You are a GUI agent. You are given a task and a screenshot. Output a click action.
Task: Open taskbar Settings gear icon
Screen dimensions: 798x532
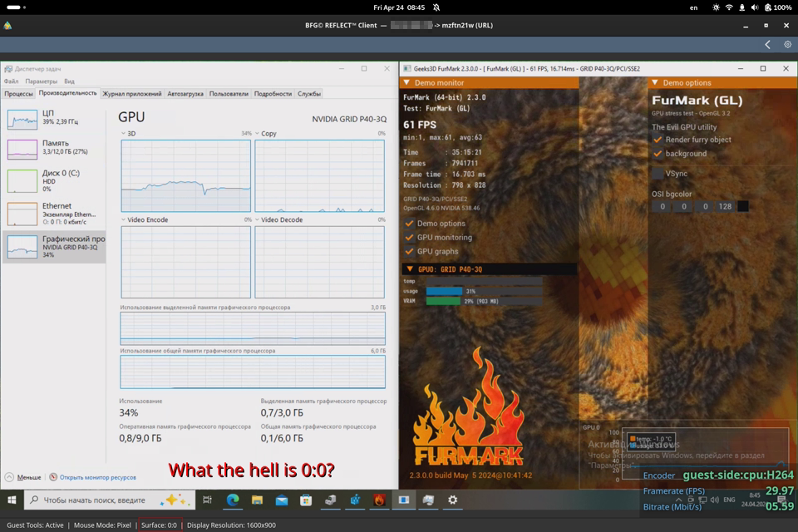click(452, 500)
